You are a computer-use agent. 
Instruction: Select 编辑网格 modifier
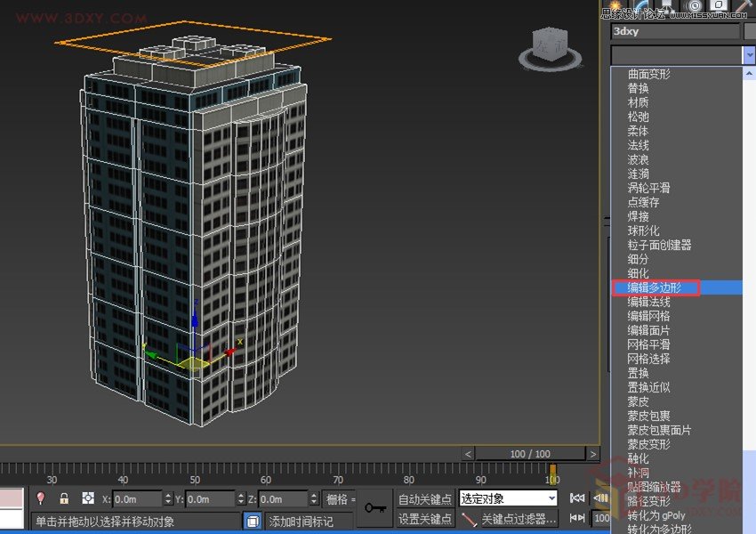[648, 316]
